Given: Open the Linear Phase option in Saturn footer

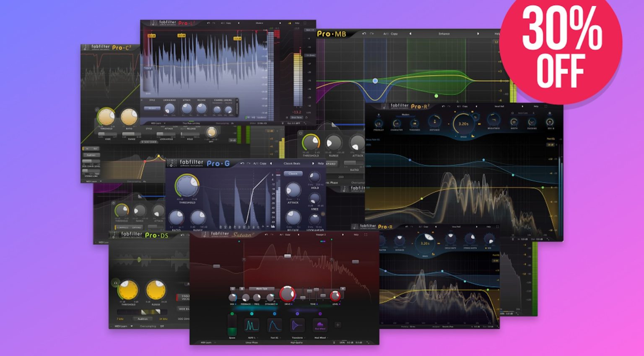Looking at the screenshot, I should pyautogui.click(x=252, y=343).
